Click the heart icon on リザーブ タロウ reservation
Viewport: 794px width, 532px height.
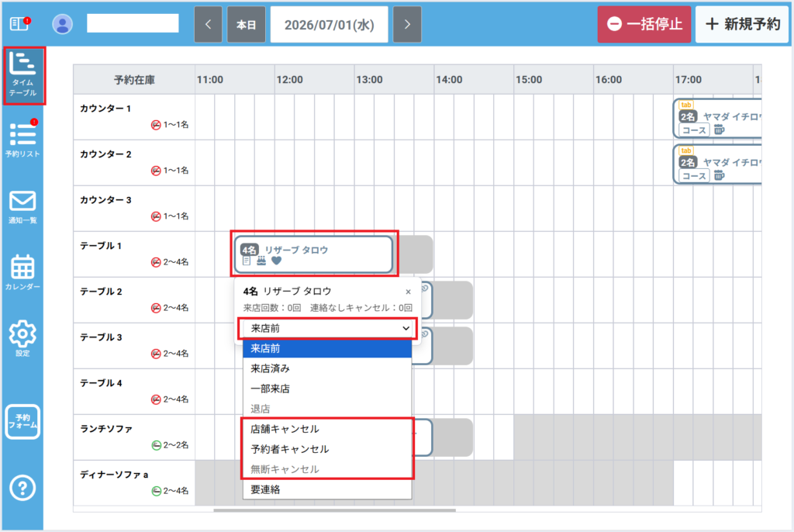[277, 261]
